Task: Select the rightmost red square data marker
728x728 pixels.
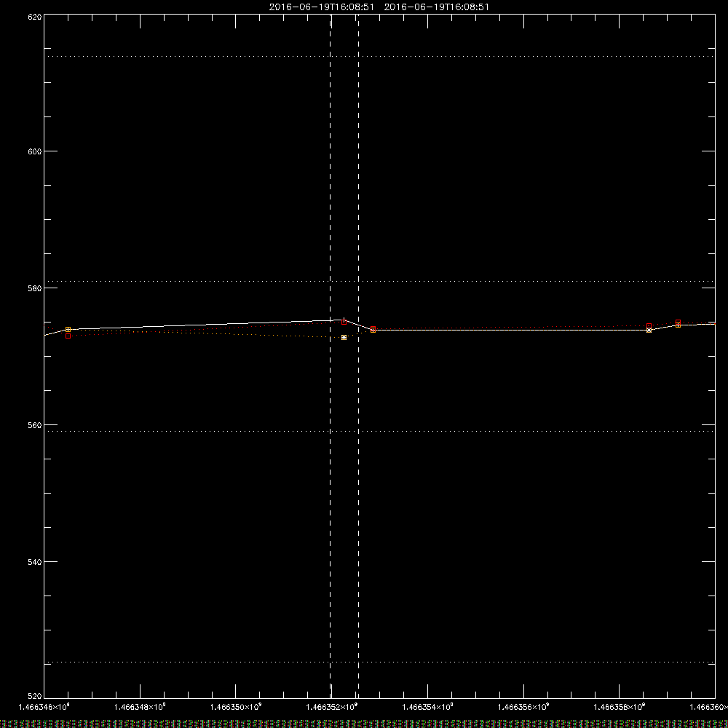Action: pos(678,322)
